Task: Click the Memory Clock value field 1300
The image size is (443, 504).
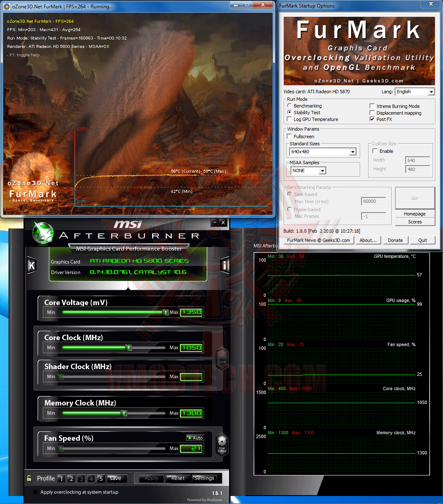Action: point(191,413)
